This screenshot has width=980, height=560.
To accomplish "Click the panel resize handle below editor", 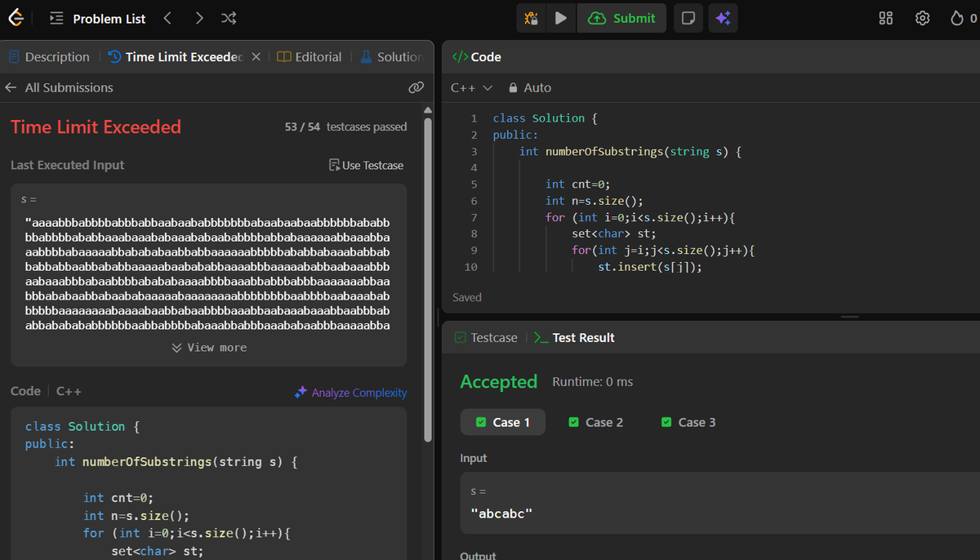I will 849,316.
